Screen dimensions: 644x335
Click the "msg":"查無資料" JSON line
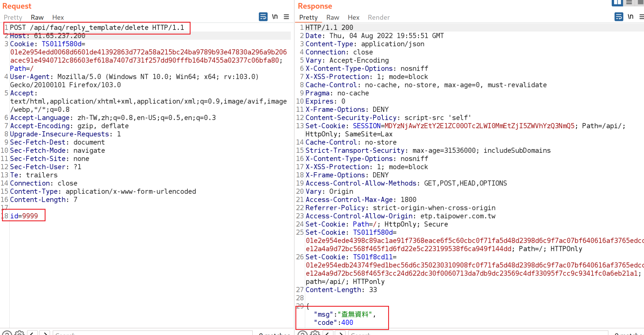coord(345,315)
